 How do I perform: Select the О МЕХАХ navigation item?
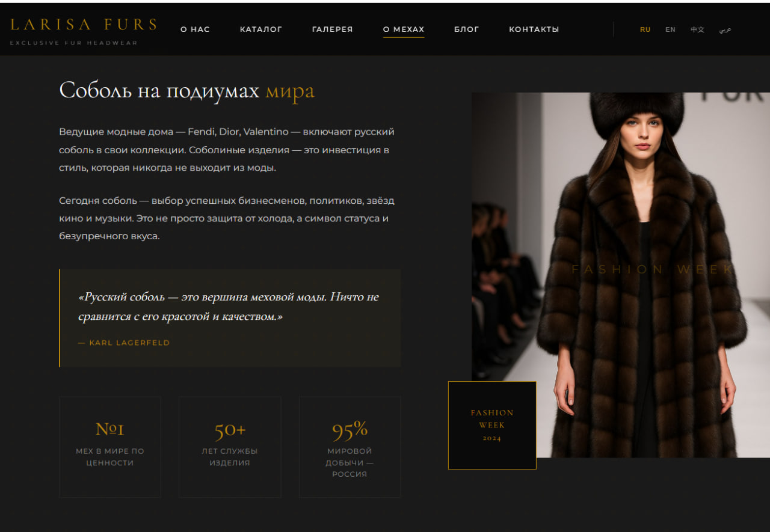point(403,29)
